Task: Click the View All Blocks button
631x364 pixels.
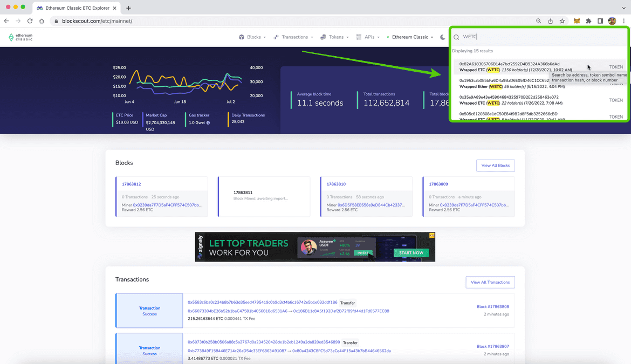Action: tap(496, 165)
